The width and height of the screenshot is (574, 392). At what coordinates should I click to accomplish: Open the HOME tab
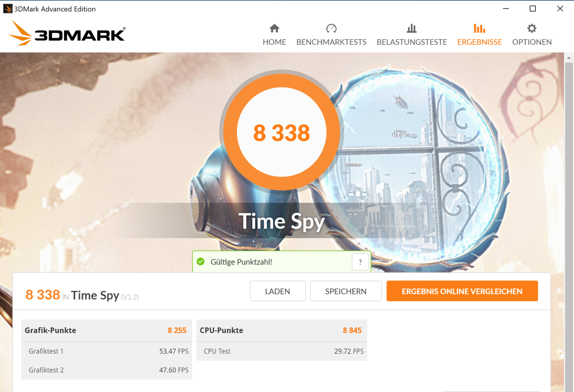(274, 42)
